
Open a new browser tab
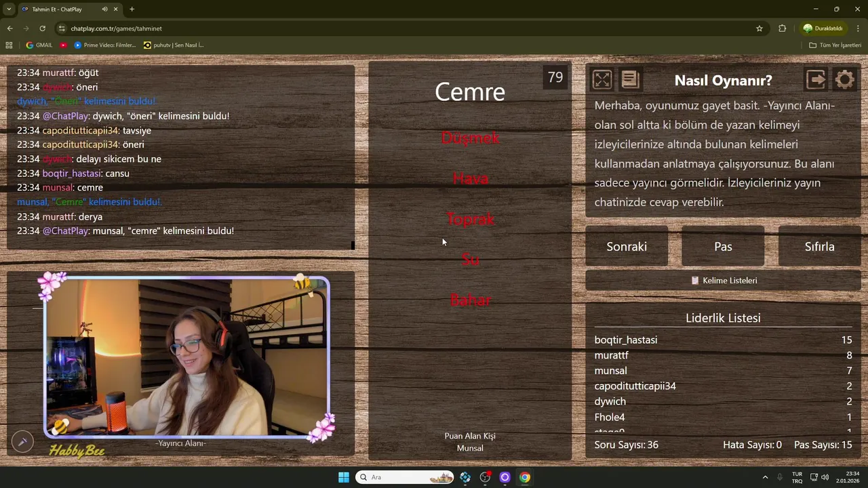(x=132, y=9)
